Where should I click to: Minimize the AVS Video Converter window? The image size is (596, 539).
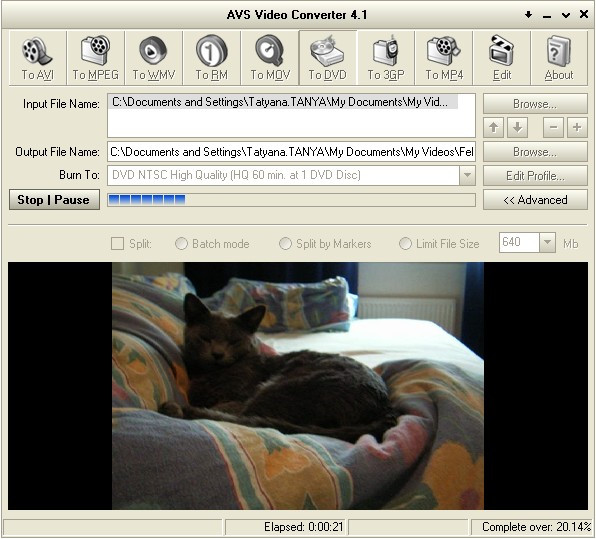[547, 16]
